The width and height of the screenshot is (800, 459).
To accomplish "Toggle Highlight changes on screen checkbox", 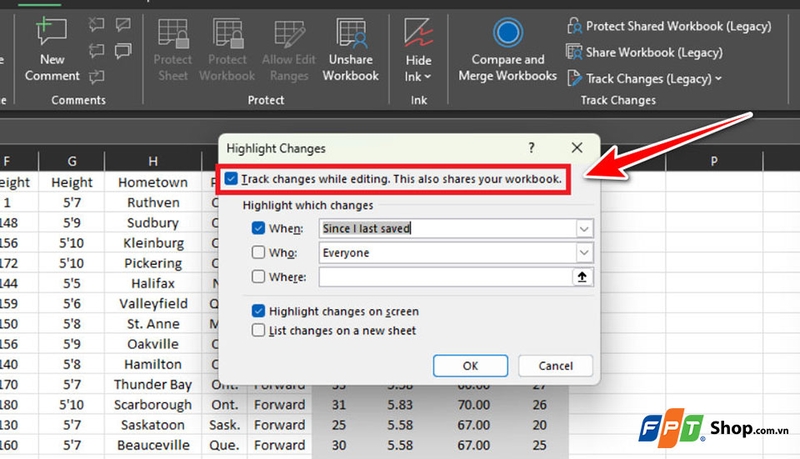I will point(258,311).
